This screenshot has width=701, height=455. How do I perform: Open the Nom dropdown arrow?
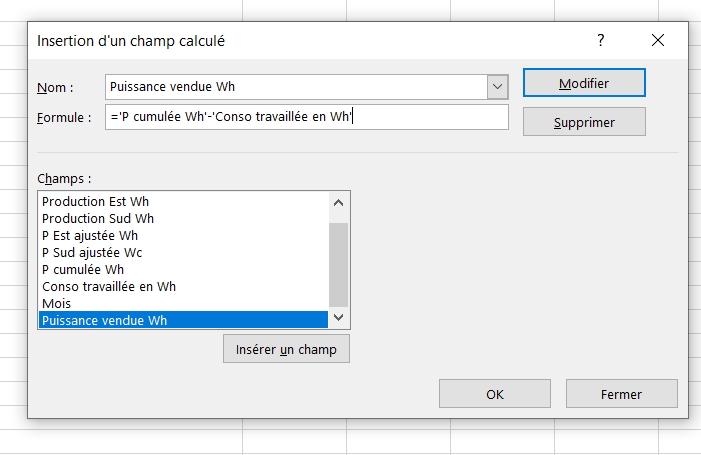tap(498, 87)
